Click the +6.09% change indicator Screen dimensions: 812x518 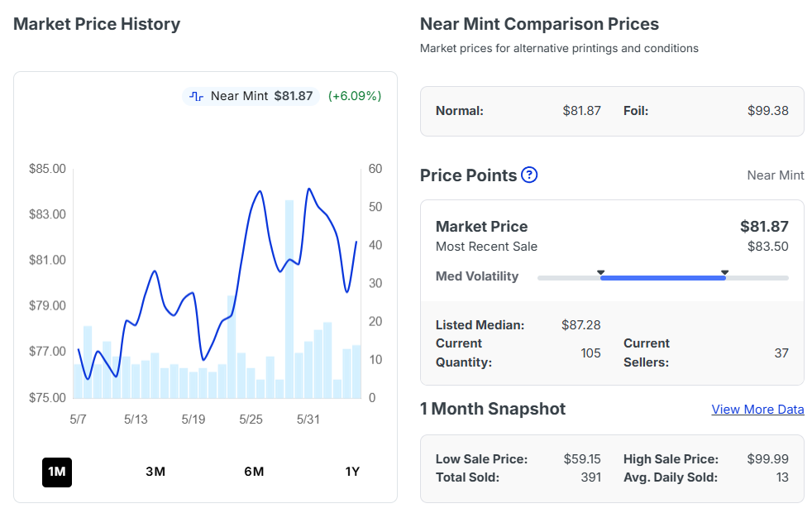coord(355,96)
